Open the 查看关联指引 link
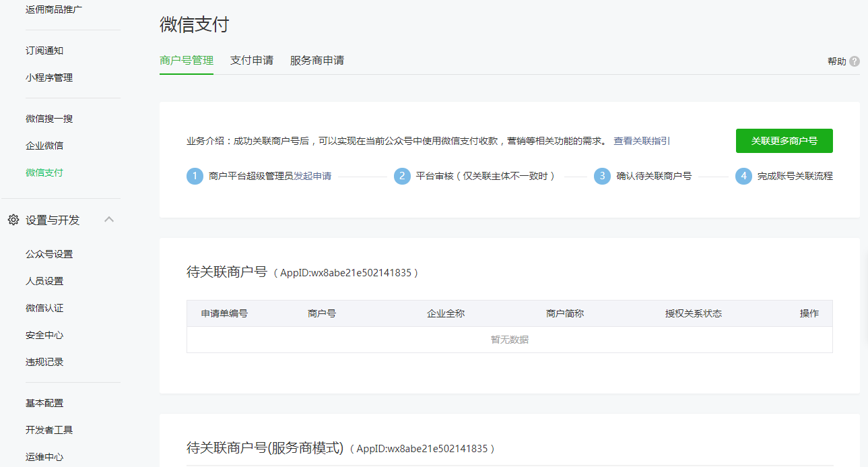The image size is (868, 467). [x=642, y=141]
